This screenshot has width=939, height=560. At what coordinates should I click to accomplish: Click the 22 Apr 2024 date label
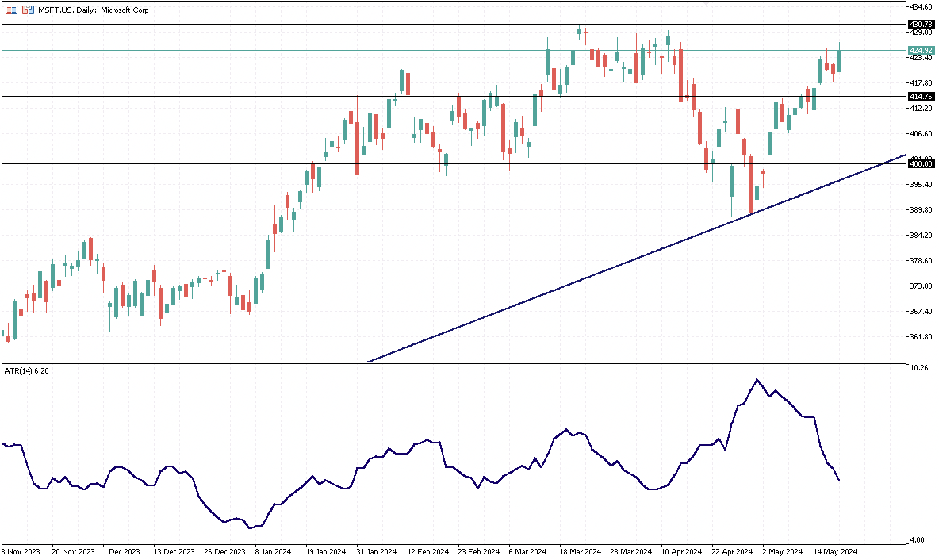pos(732,552)
